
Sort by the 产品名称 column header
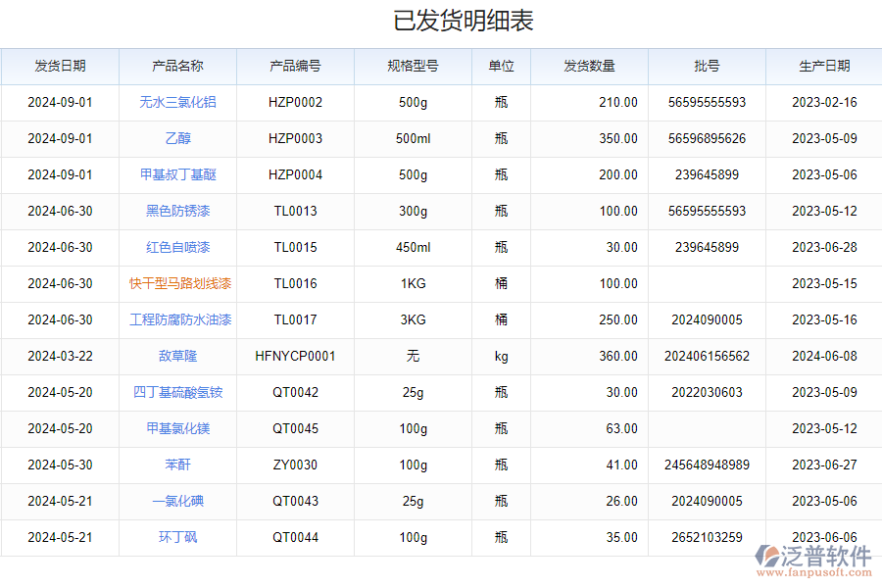click(x=178, y=66)
